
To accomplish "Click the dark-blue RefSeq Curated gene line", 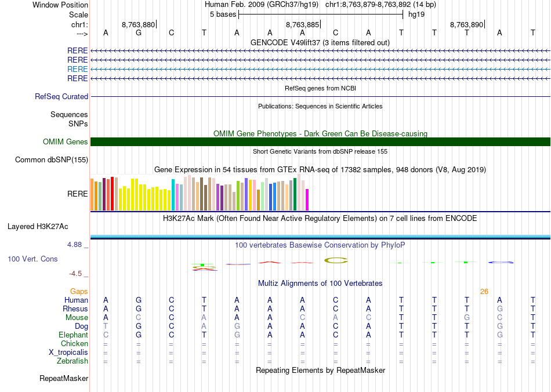I will click(320, 97).
